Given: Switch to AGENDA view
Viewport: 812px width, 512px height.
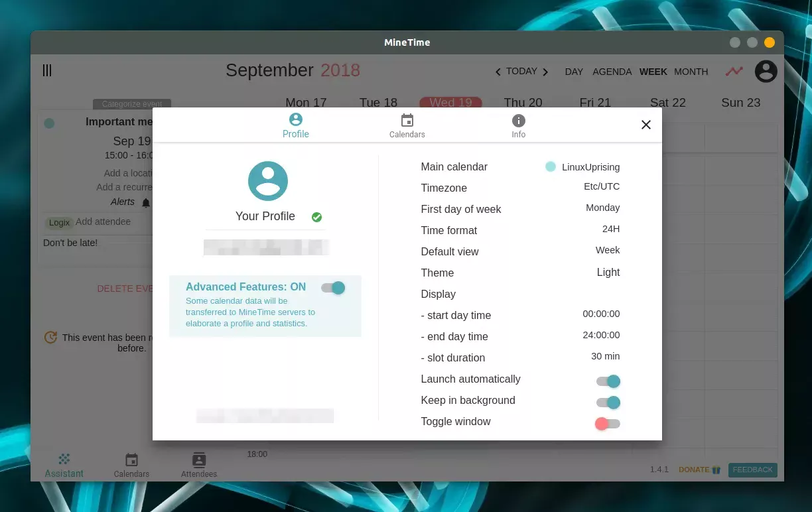Looking at the screenshot, I should [x=612, y=72].
